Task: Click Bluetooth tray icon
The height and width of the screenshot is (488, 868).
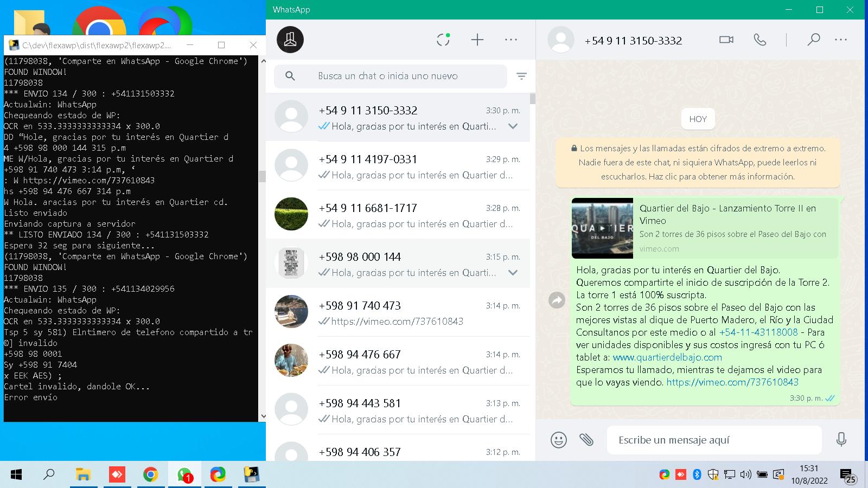Action: pyautogui.click(x=697, y=475)
